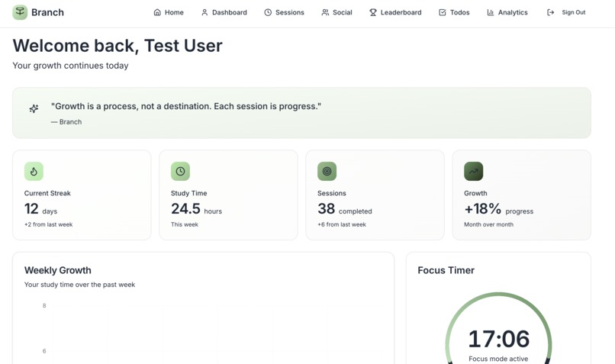Viewport: 615px width, 364px height.
Task: Click the "24.5" hours value
Action: click(185, 208)
